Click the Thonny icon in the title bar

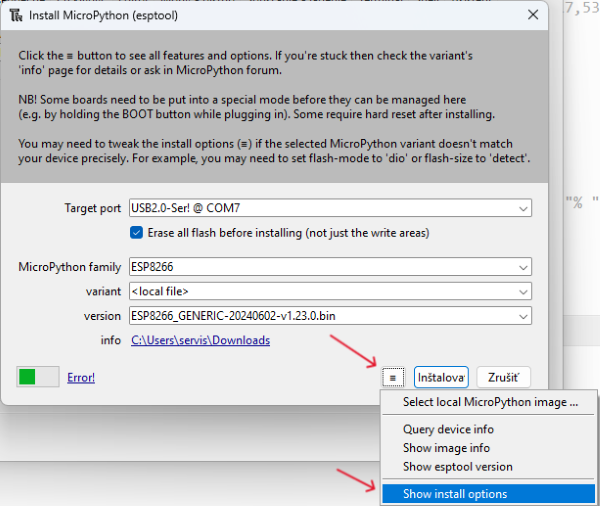coord(16,15)
